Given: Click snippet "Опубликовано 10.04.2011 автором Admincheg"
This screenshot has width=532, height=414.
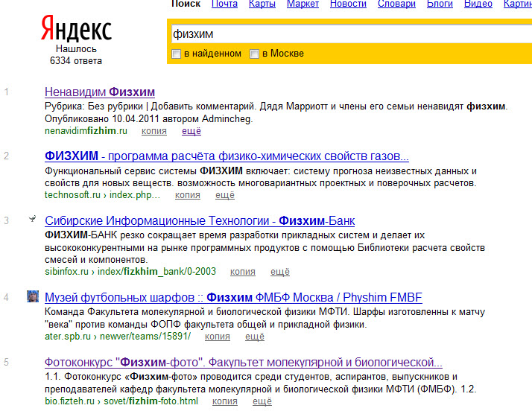Looking at the screenshot, I should (x=148, y=119).
